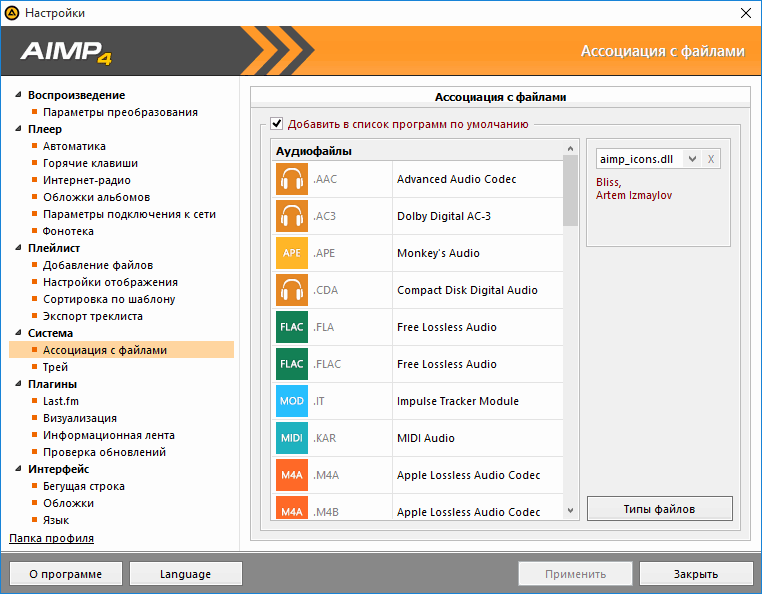Open Трей settings page
The width and height of the screenshot is (762, 594).
[55, 367]
